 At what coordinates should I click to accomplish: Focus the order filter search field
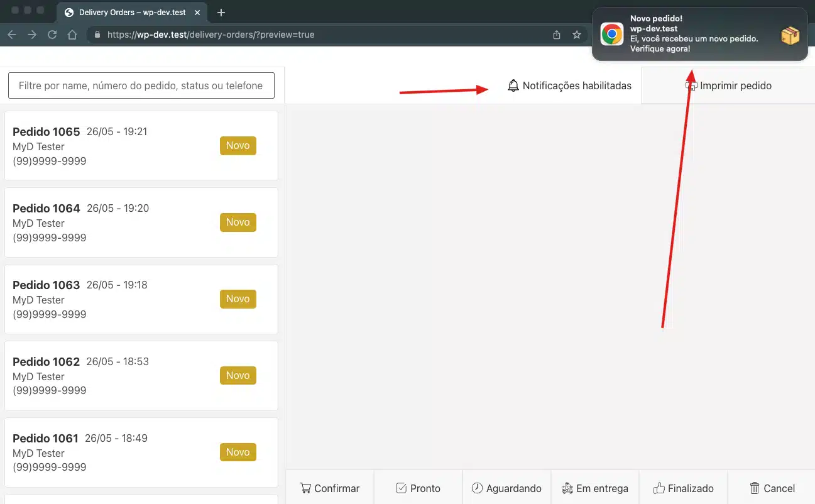pos(141,85)
